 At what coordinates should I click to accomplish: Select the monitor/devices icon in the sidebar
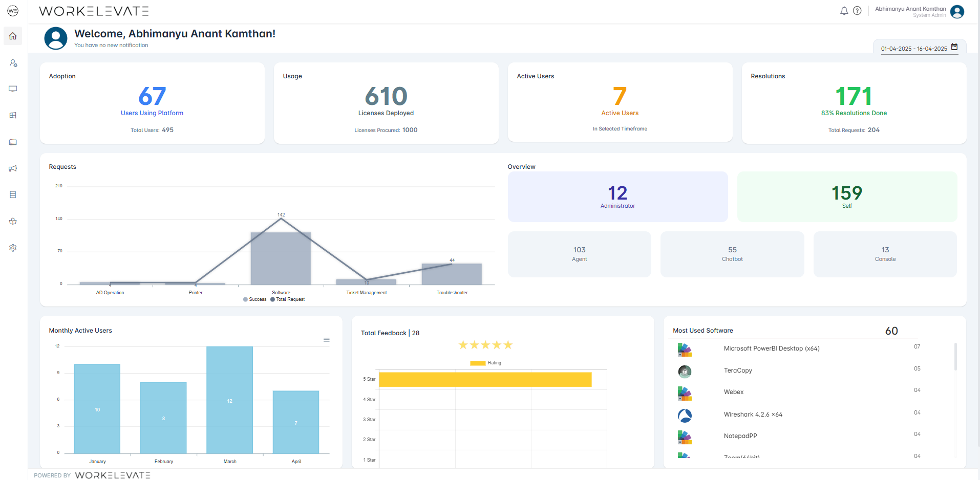[12, 89]
